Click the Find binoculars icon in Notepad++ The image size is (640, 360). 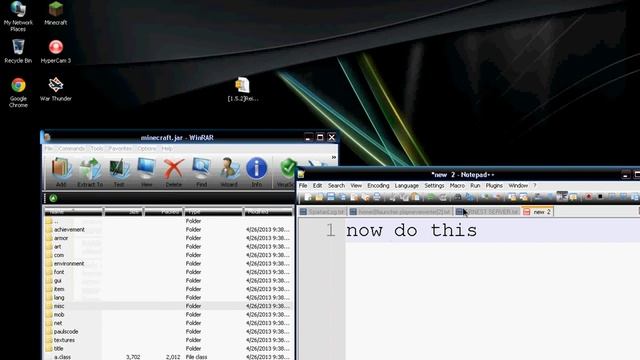coord(458,198)
